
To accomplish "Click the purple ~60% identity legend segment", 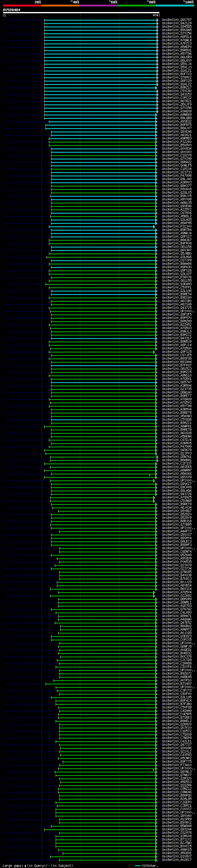I will [98, 6].
